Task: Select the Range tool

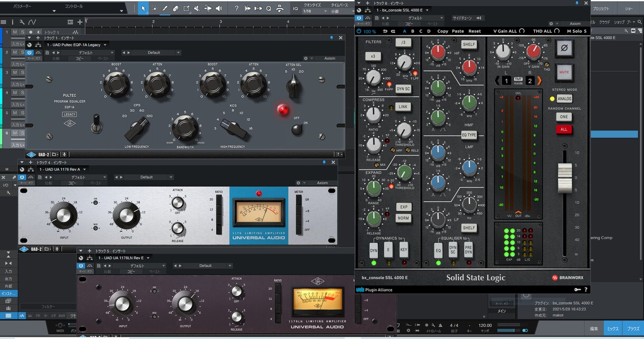Action: click(x=154, y=8)
